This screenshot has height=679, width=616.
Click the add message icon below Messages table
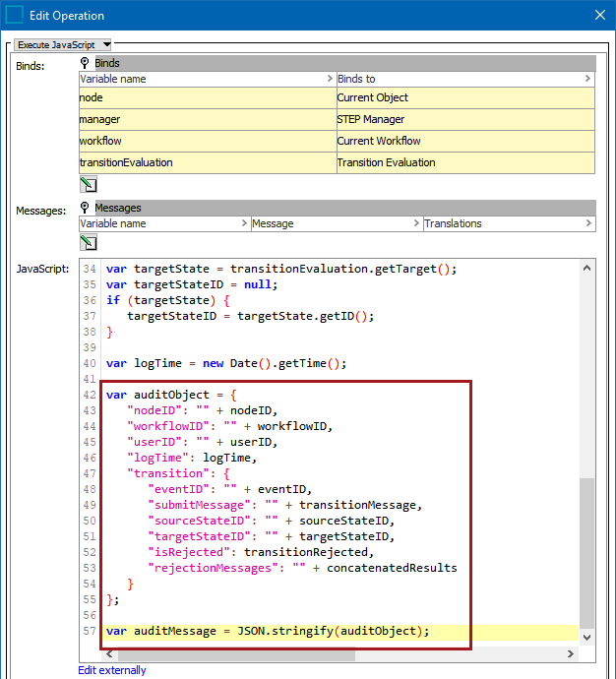pyautogui.click(x=88, y=242)
